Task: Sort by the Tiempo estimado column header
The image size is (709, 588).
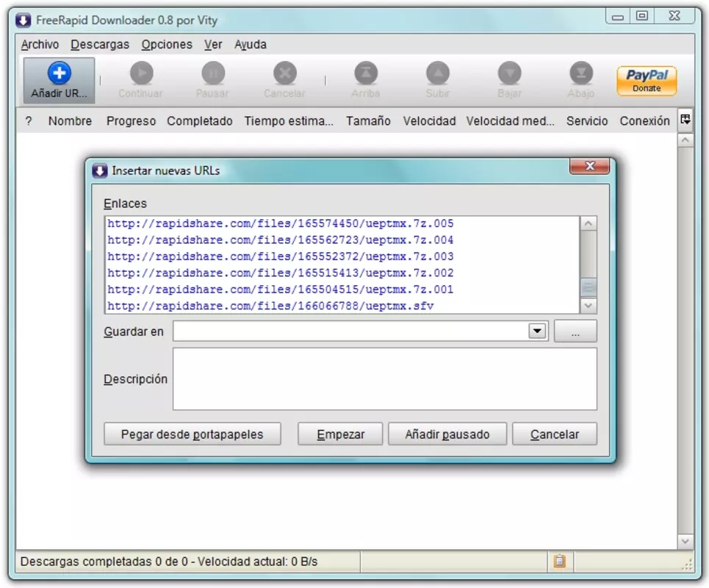Action: (289, 121)
